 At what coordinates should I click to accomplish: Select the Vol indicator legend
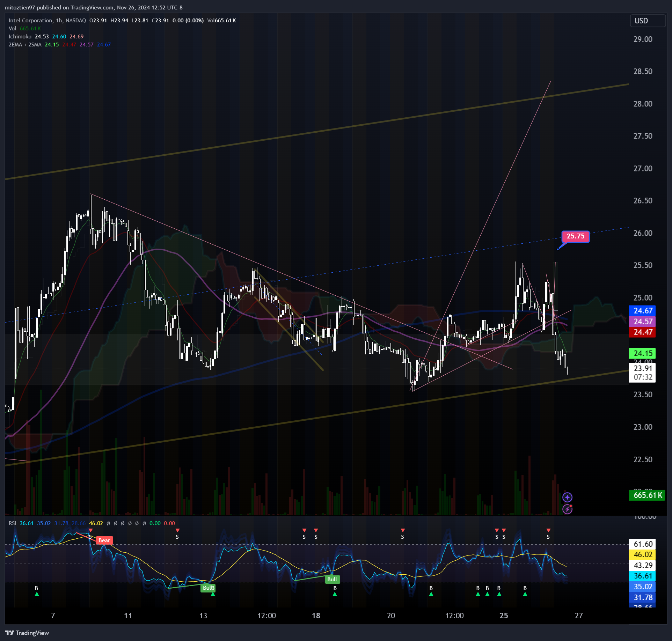coord(13,29)
